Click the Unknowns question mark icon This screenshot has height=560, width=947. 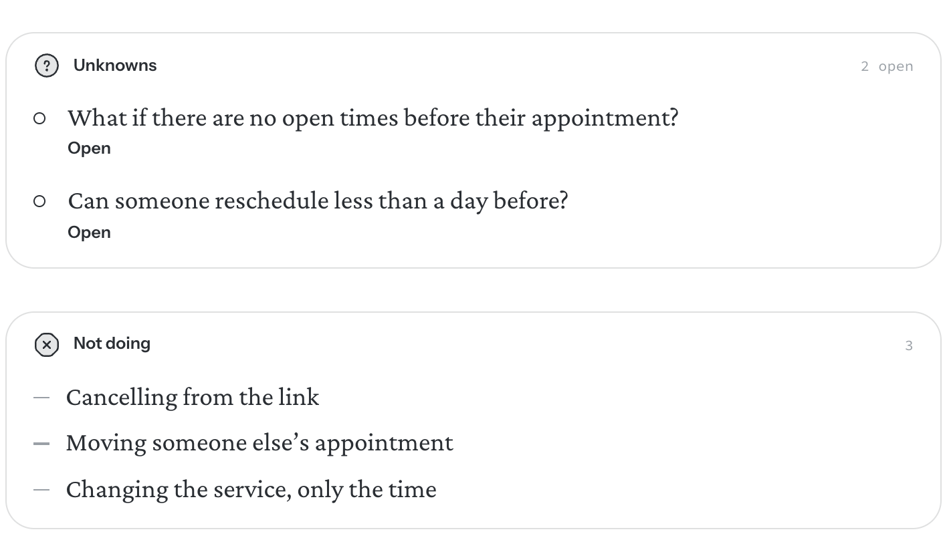(x=46, y=66)
